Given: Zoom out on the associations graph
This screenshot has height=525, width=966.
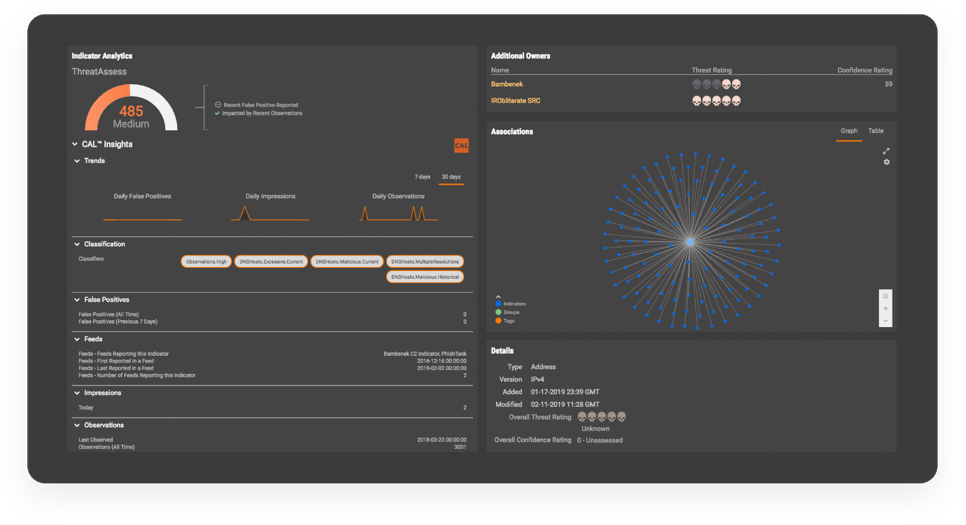Looking at the screenshot, I should (x=885, y=320).
